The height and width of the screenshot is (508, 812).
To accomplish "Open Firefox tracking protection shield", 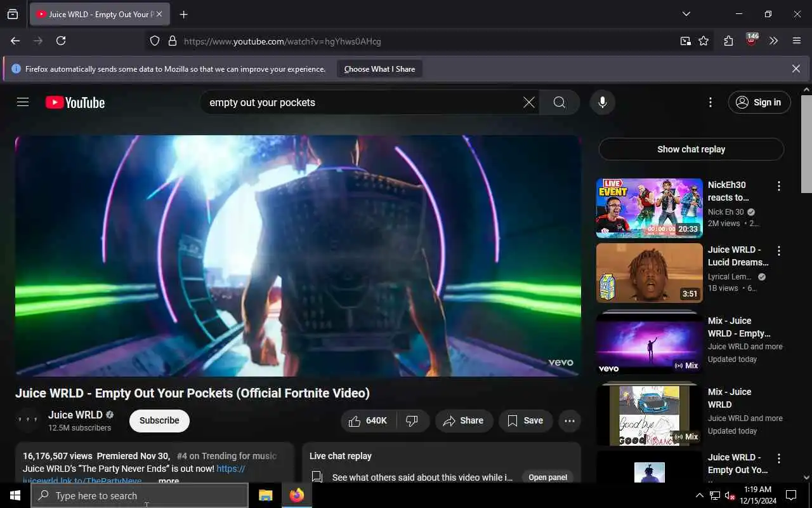I will point(155,41).
